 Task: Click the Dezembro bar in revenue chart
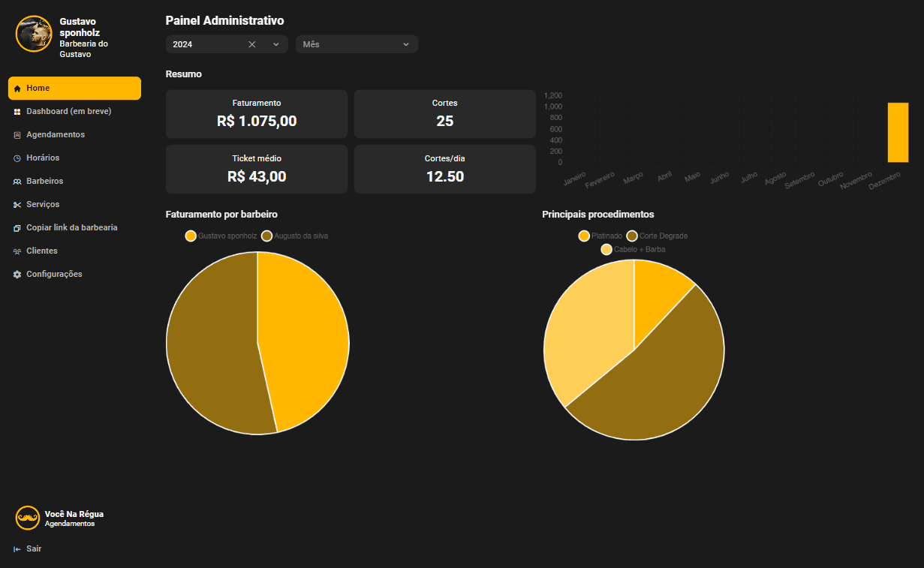(898, 133)
